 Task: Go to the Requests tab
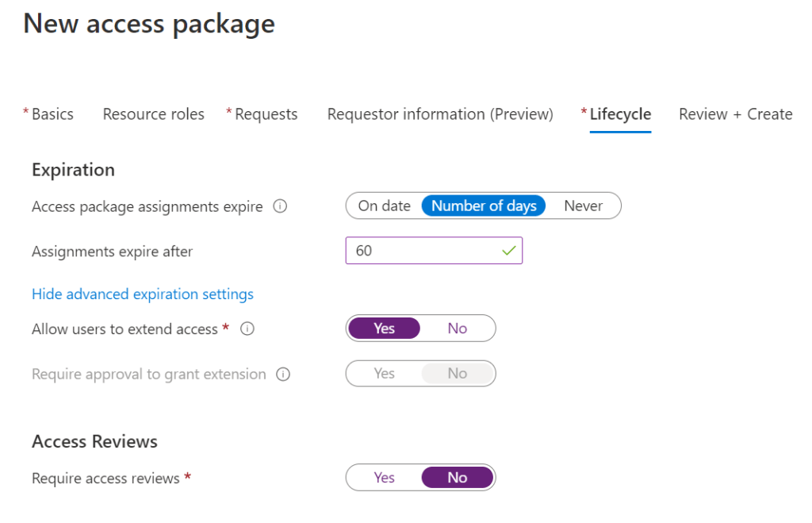(266, 114)
